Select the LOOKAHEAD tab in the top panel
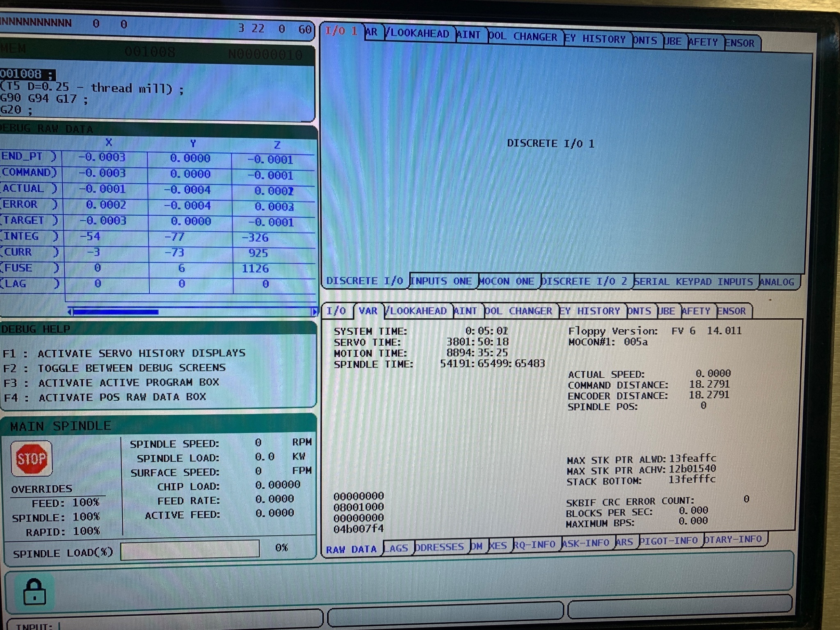 (419, 34)
